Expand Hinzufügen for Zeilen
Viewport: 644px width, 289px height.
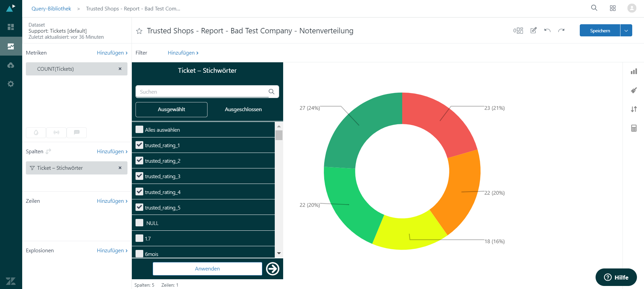click(x=112, y=201)
